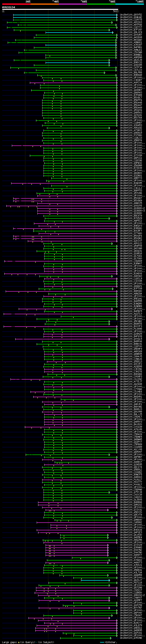The width and height of the screenshot is (146, 644).
Task: Select the UniRef100_B0XYF3 hit label
Action: [x=131, y=326]
